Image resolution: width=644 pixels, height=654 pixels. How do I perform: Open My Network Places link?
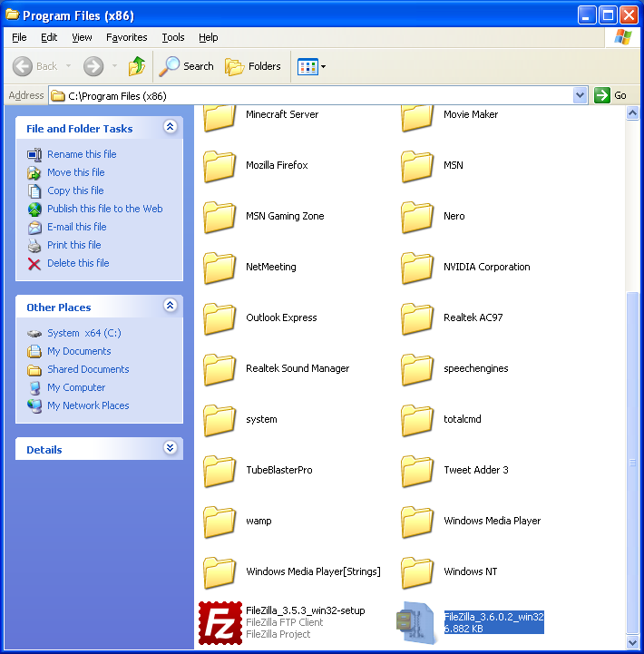click(88, 405)
